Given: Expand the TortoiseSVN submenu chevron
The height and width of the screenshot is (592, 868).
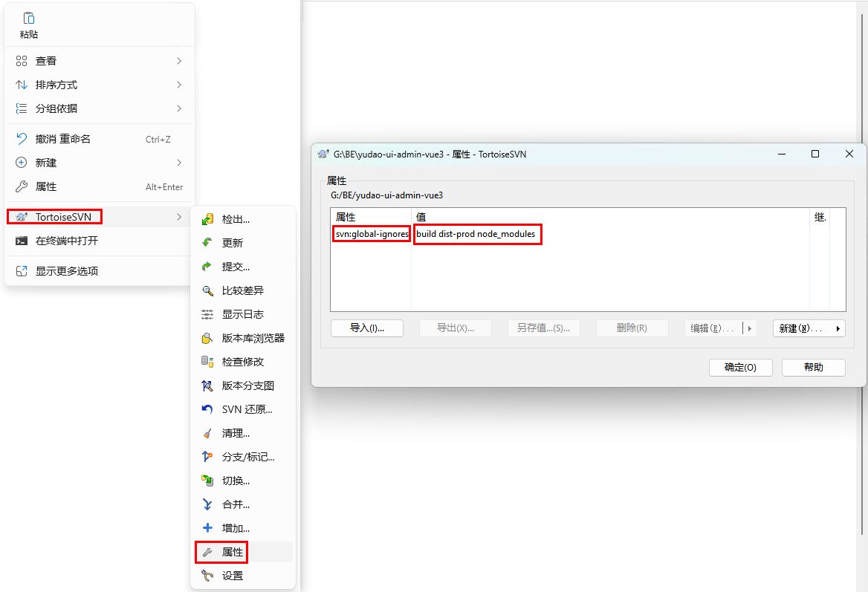Looking at the screenshot, I should [x=179, y=217].
